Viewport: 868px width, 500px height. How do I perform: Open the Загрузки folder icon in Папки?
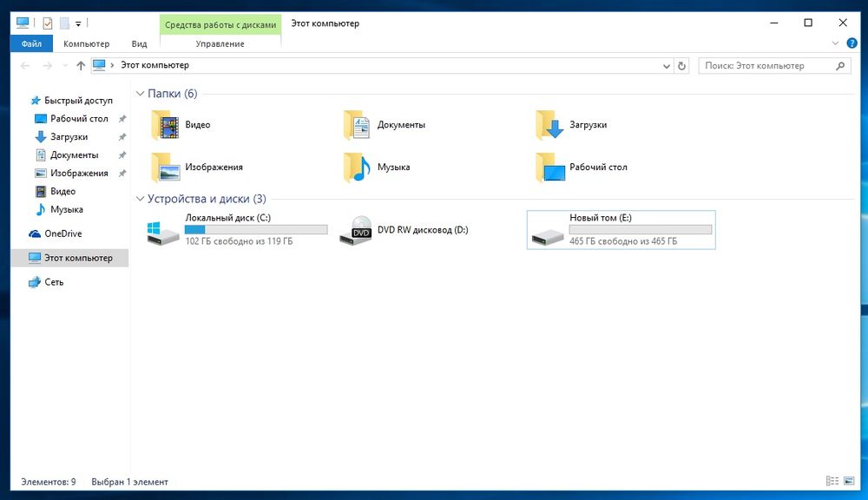(x=549, y=125)
